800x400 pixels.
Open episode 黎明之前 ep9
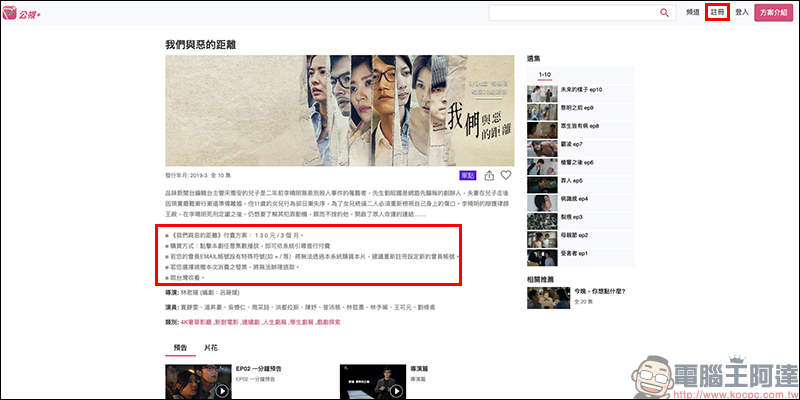pos(581,112)
